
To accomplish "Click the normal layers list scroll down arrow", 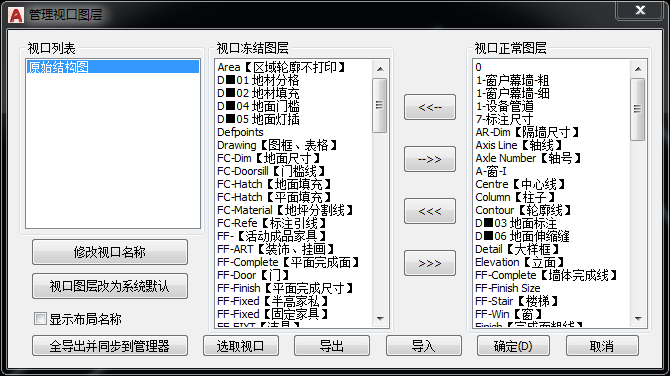I will (x=638, y=319).
